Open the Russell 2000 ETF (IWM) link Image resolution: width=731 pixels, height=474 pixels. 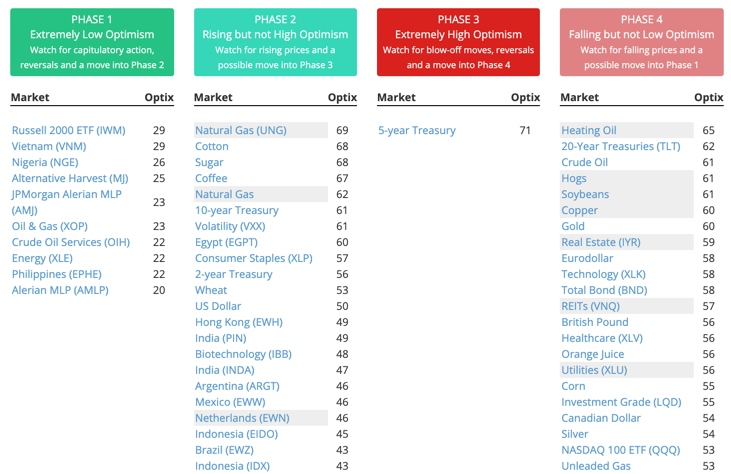68,130
